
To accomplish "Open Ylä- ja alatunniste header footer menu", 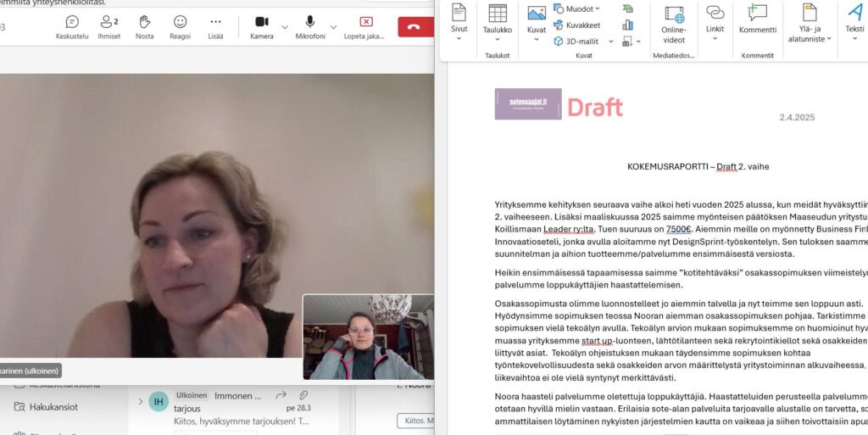I will tap(810, 24).
